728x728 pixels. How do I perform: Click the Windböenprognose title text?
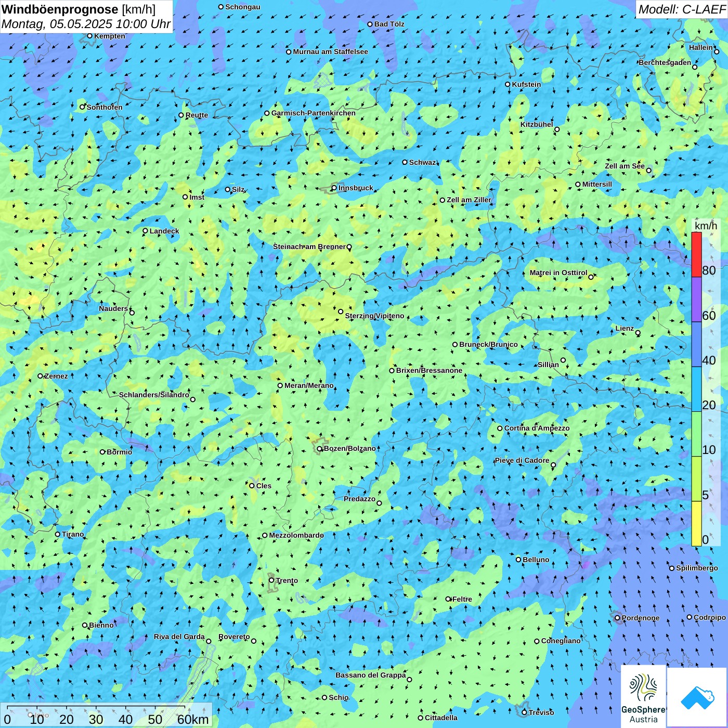[x=60, y=9]
